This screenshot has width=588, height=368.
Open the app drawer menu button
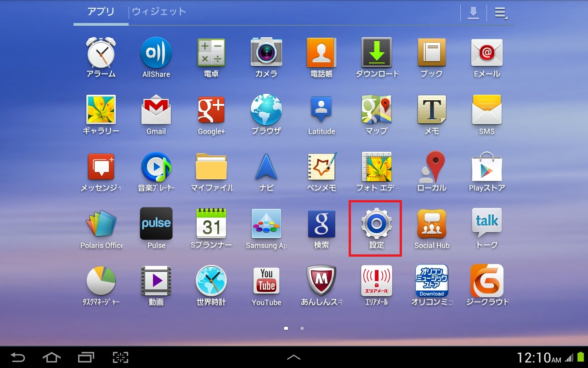point(501,13)
